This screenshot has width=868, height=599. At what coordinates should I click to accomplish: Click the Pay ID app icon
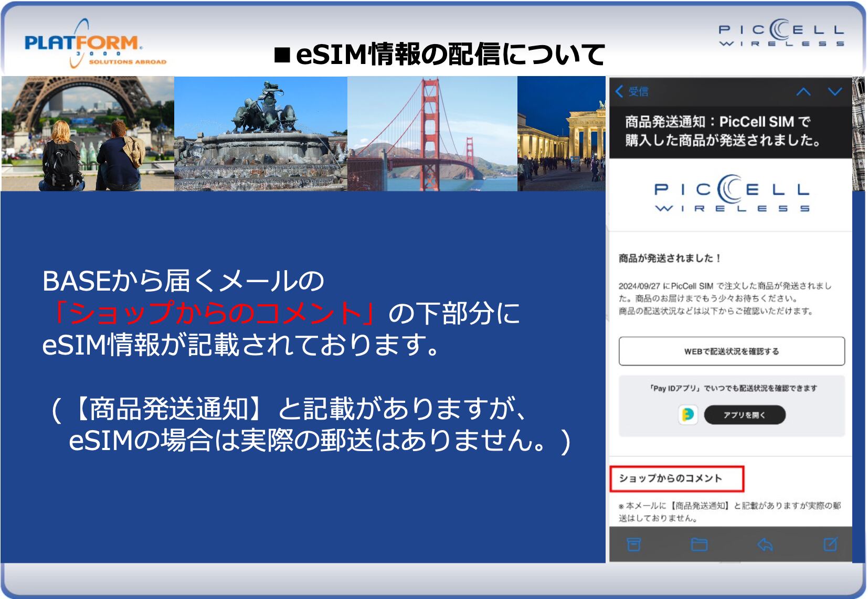[687, 415]
